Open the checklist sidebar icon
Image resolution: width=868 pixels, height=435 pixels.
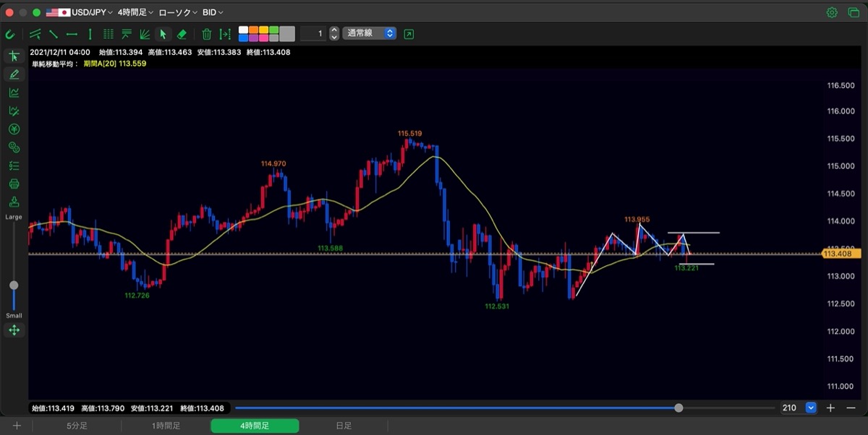(x=14, y=165)
